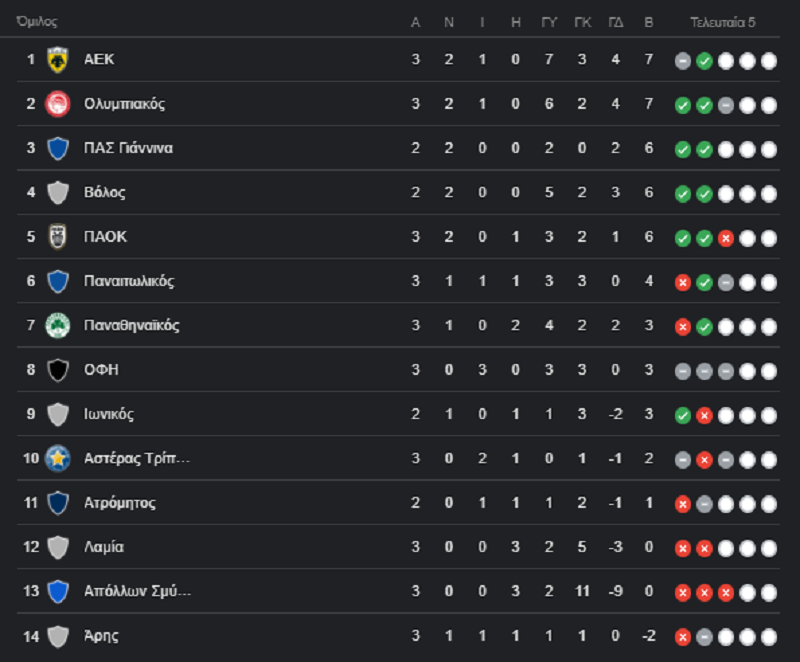Click the ΠΑΣ Γιάννινα blue shield
The image size is (800, 662).
[58, 148]
